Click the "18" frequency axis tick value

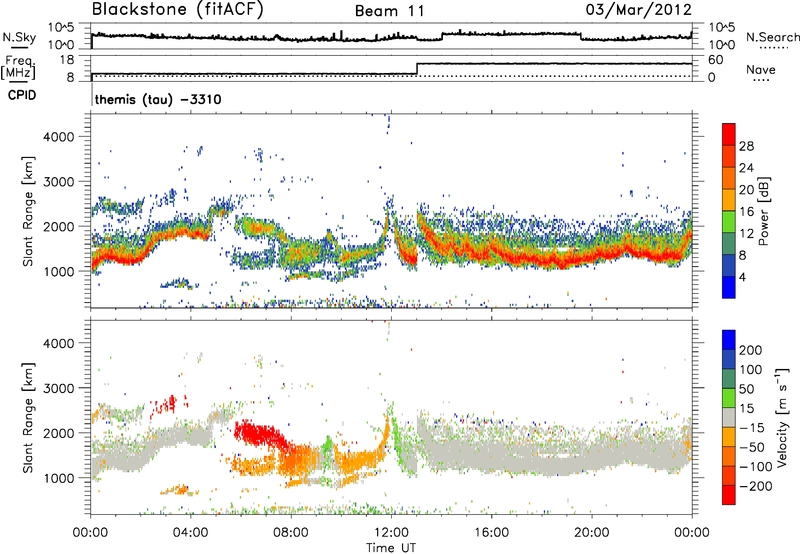tap(67, 60)
